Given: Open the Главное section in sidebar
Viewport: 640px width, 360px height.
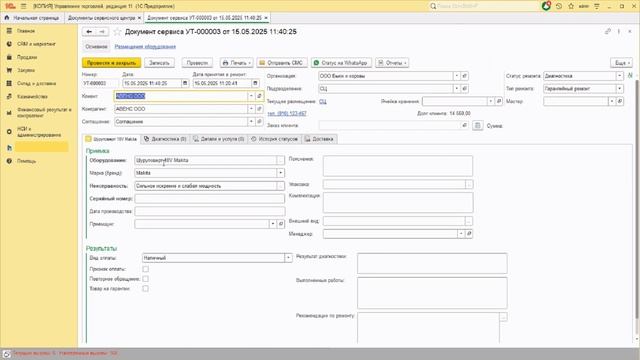Looking at the screenshot, I should tap(26, 31).
